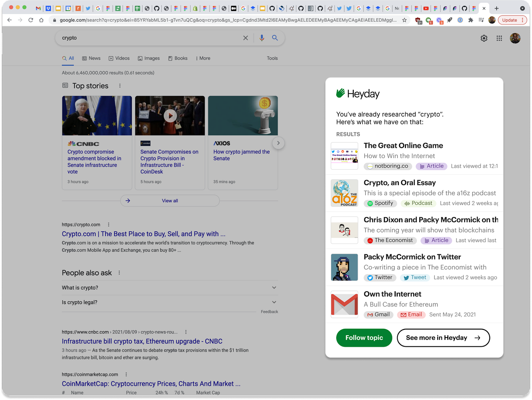Click inside the crypto search input field
This screenshot has width=532, height=400.
[x=150, y=38]
